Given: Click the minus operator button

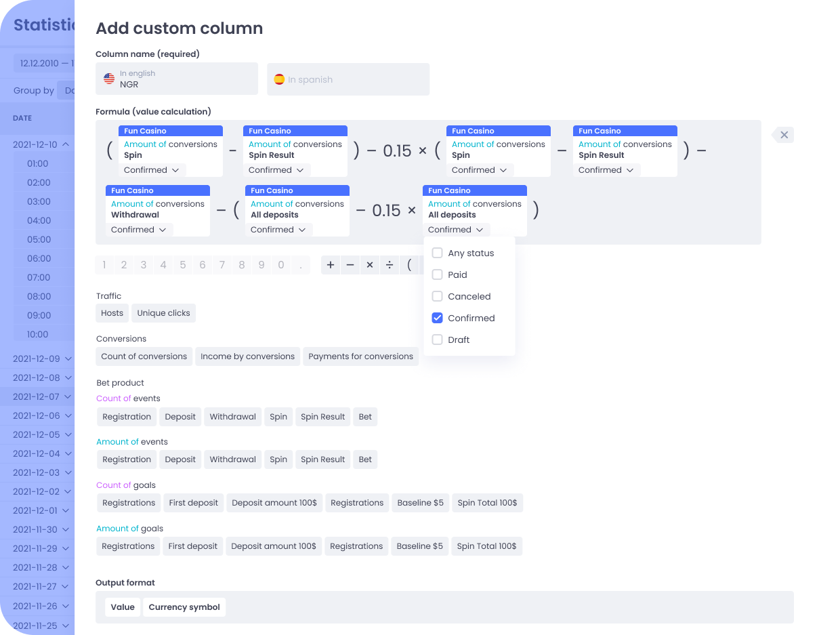Looking at the screenshot, I should tap(350, 265).
